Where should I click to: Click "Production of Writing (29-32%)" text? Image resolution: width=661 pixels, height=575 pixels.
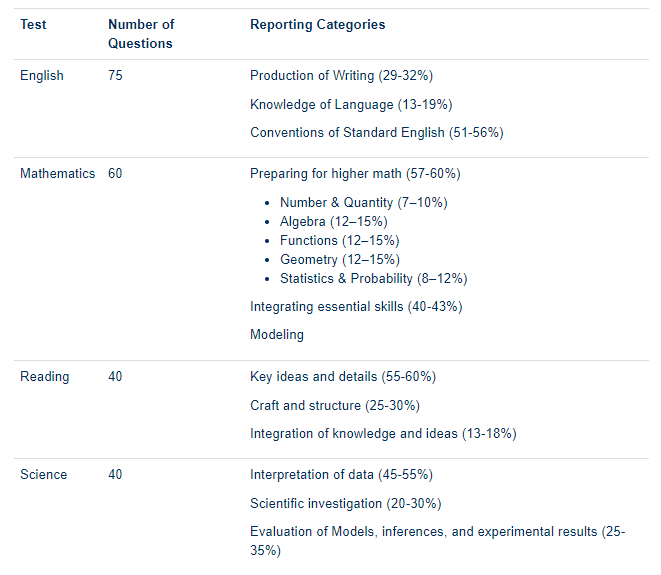tap(341, 76)
